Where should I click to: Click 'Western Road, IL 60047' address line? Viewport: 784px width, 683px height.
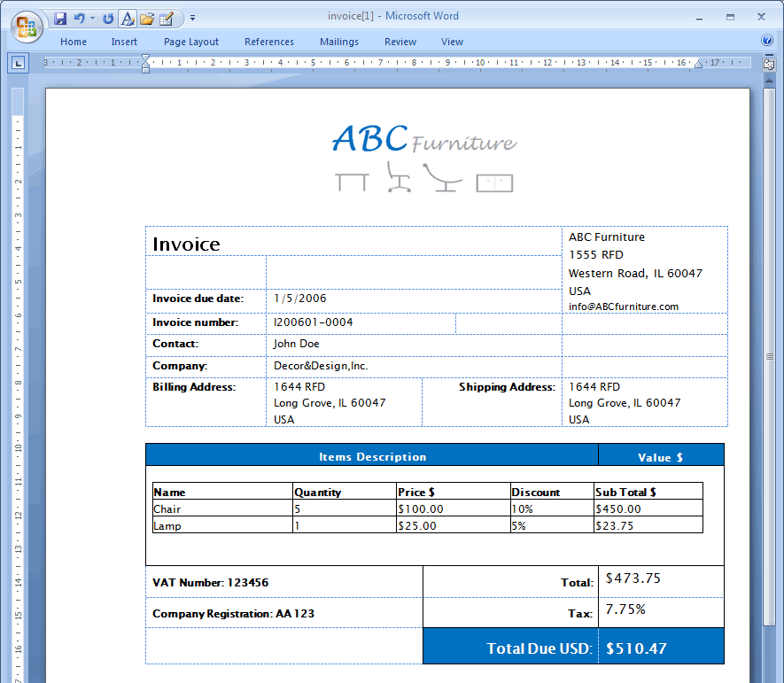(x=635, y=273)
